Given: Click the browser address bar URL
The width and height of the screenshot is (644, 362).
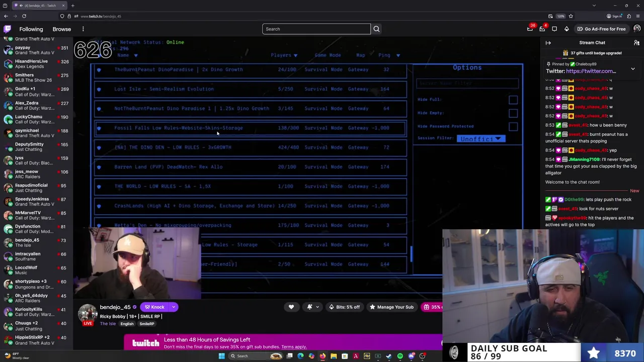Looking at the screenshot, I should click(101, 16).
